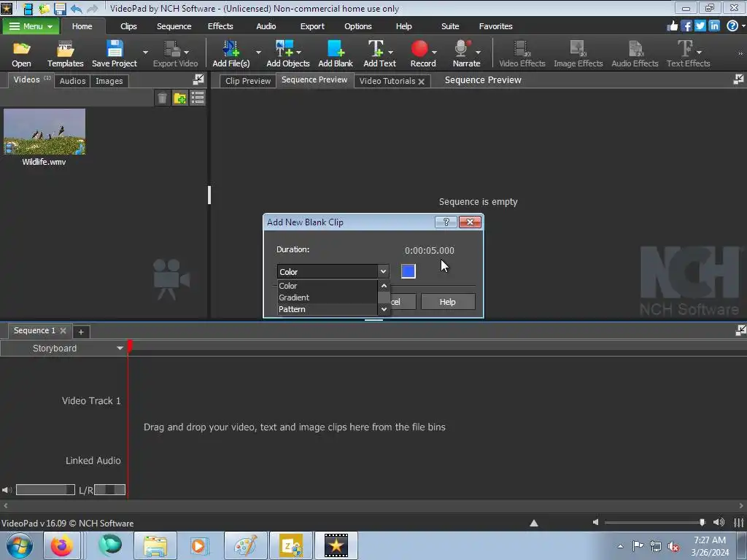Open Save Project dropdown arrow

(145, 52)
